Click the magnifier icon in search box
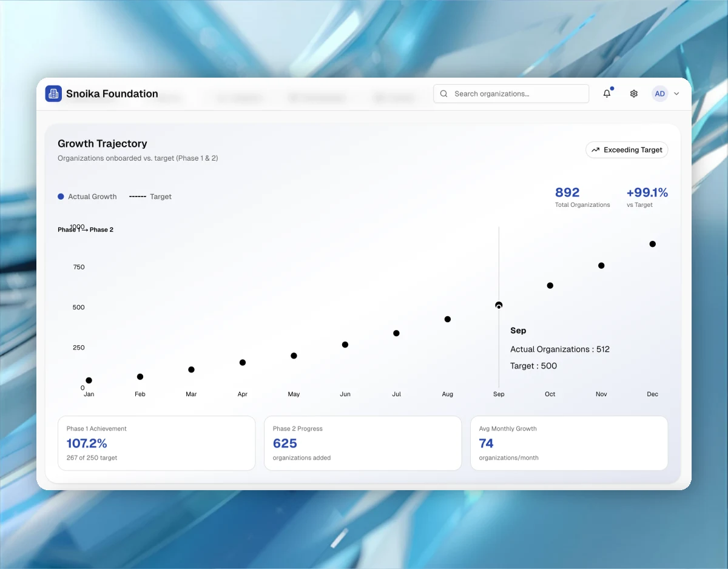 click(443, 93)
